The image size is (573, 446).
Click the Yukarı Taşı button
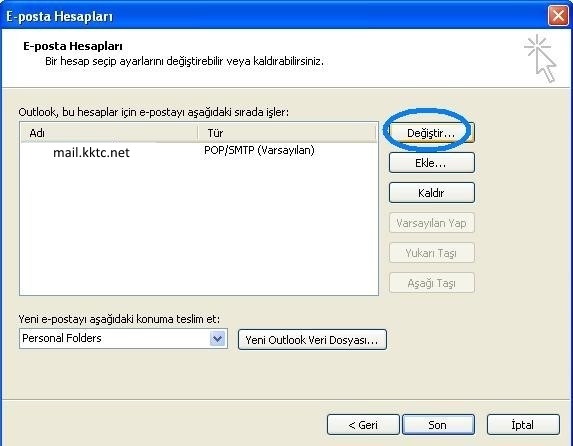point(432,253)
